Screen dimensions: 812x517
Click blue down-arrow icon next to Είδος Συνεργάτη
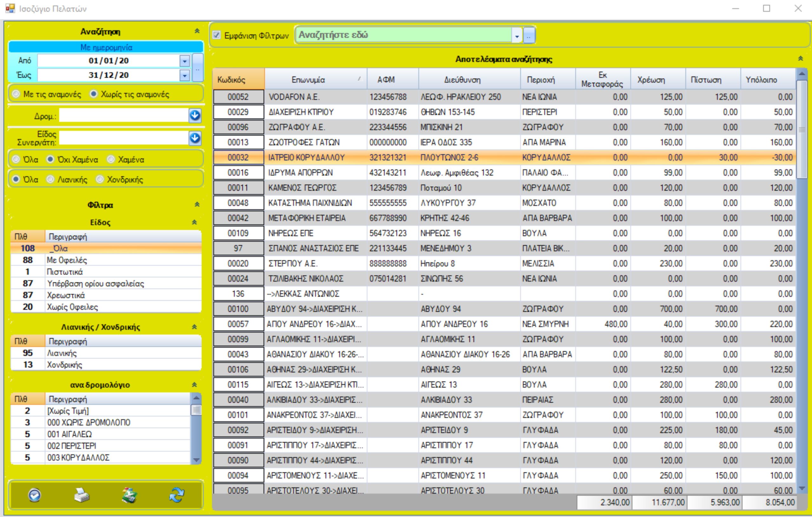tap(195, 138)
